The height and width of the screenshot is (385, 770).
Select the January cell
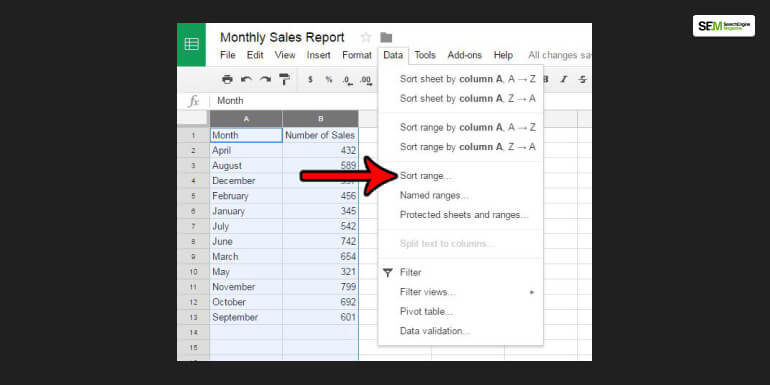click(x=246, y=211)
